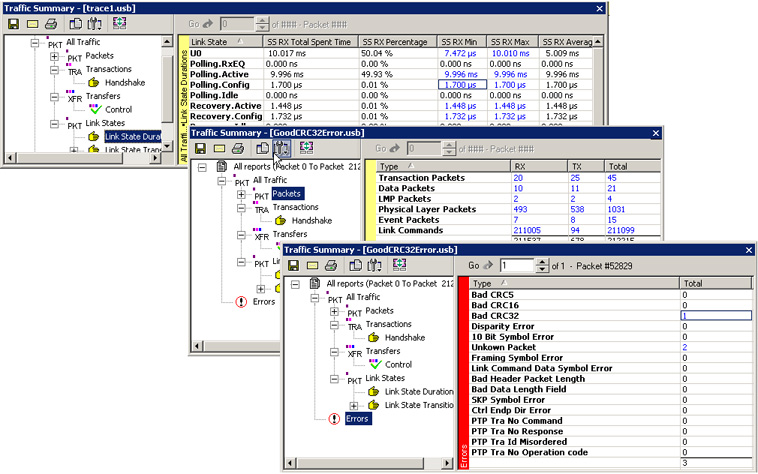Collapse All Traffic node in trace1.usb tree

coord(34,44)
